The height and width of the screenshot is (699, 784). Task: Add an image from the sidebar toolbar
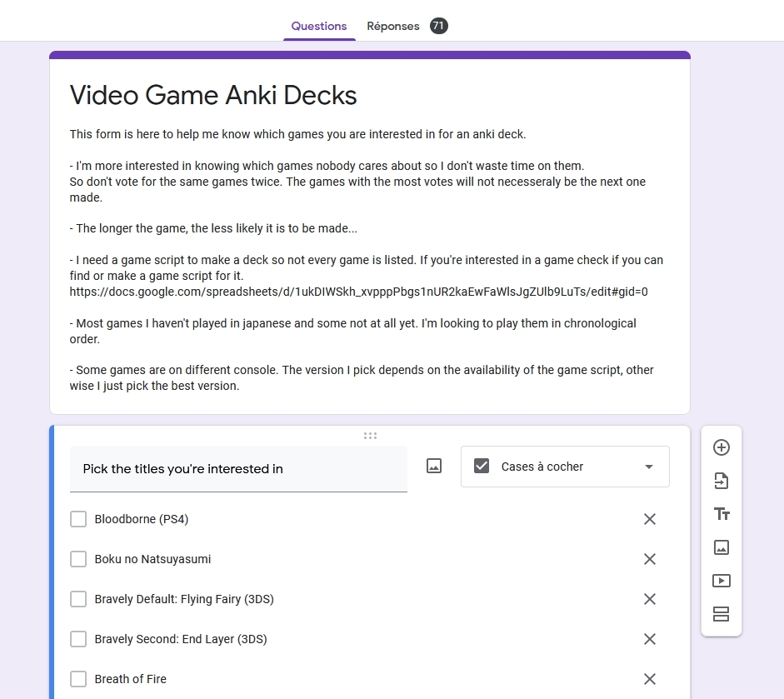[721, 547]
